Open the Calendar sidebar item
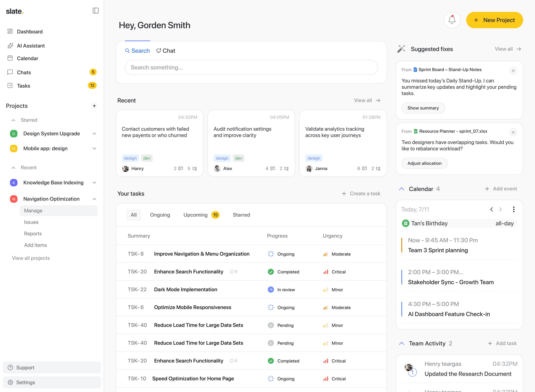Image resolution: width=535 pixels, height=392 pixels. click(x=27, y=58)
